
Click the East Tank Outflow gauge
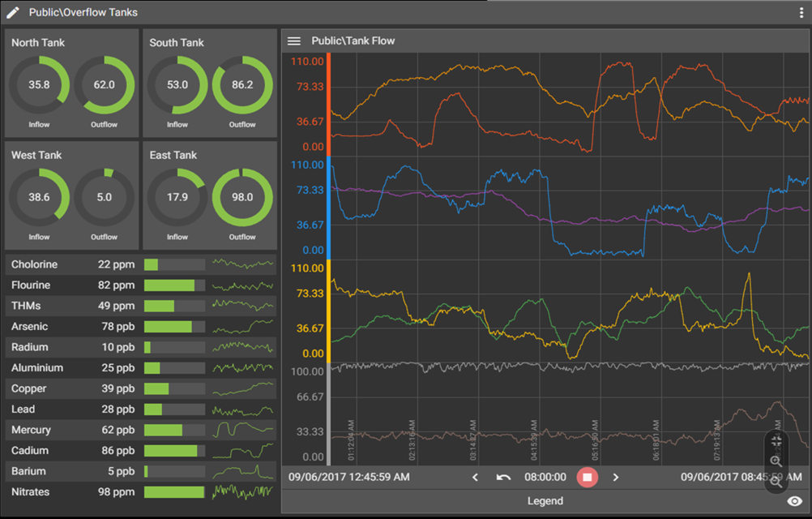tap(241, 197)
